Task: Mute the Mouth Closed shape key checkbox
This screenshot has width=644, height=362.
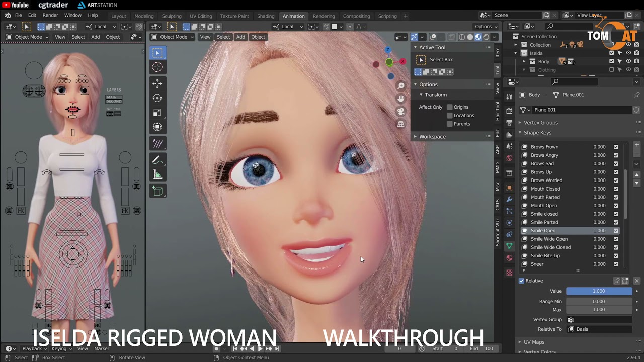Action: (616, 189)
